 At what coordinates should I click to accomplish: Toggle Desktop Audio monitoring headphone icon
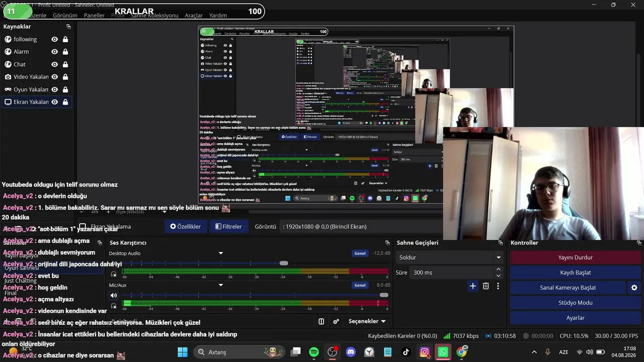(x=114, y=274)
